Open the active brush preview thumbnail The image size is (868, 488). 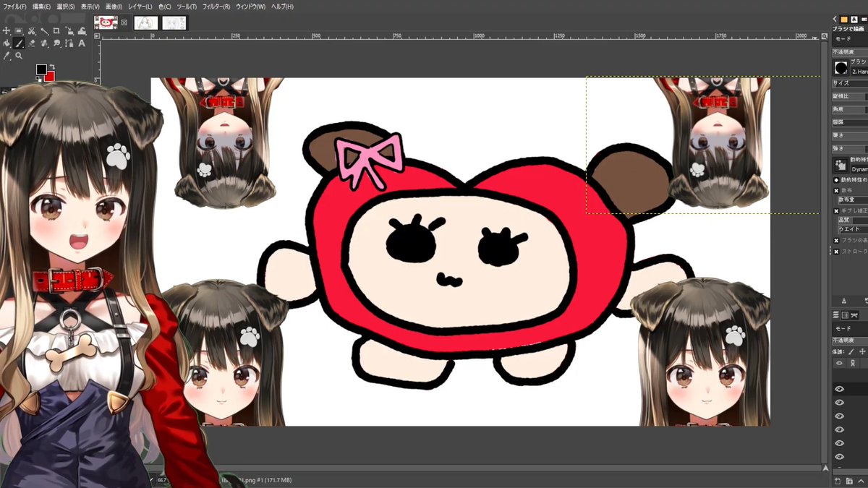tap(841, 68)
